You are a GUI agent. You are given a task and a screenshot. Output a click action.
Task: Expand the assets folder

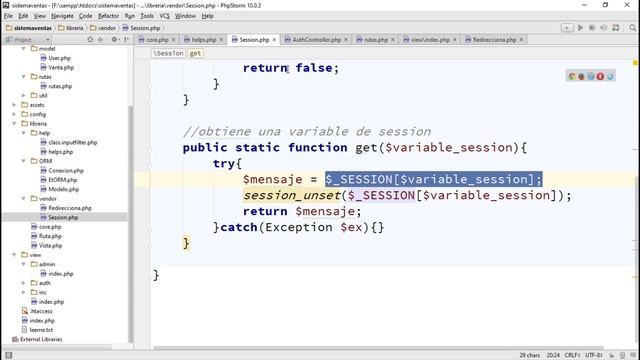pos(14,105)
